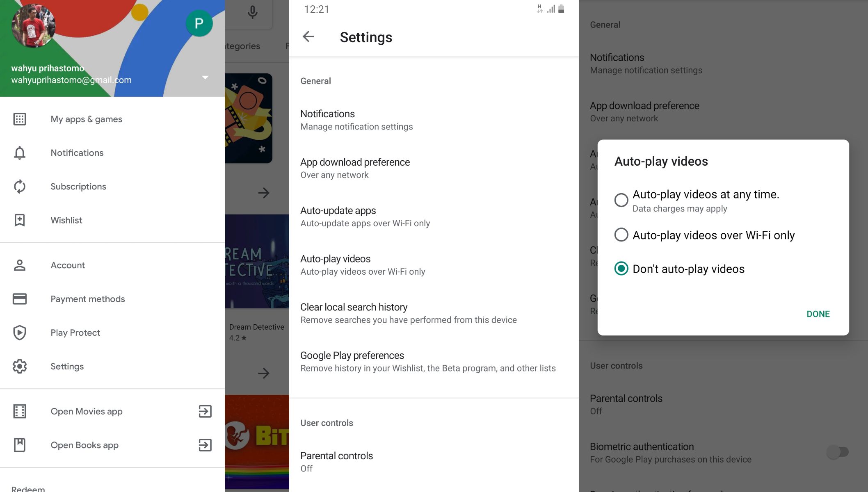This screenshot has height=492, width=868.
Task: Click the Play Protect shield icon
Action: tap(20, 333)
